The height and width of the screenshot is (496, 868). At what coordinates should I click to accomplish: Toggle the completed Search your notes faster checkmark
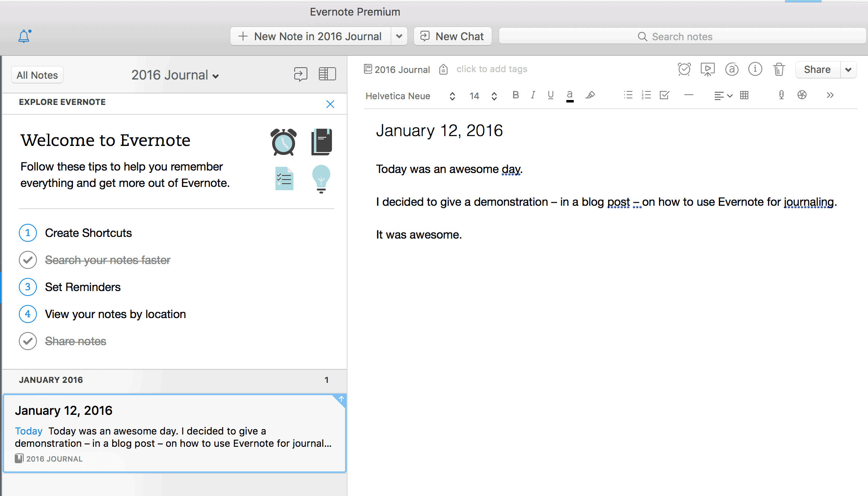pyautogui.click(x=28, y=260)
